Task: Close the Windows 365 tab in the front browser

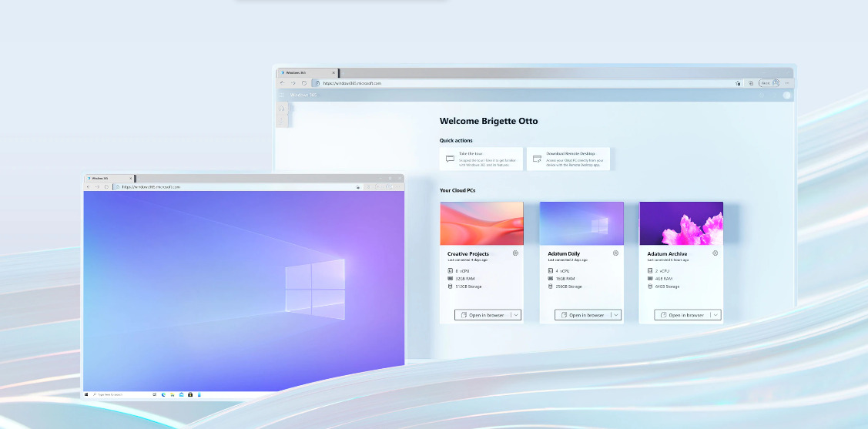Action: [x=131, y=178]
